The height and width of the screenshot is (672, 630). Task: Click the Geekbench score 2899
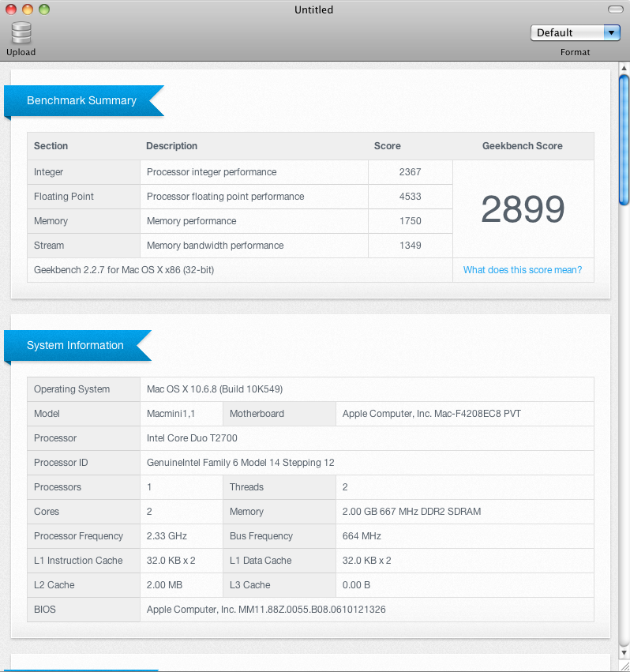click(523, 209)
